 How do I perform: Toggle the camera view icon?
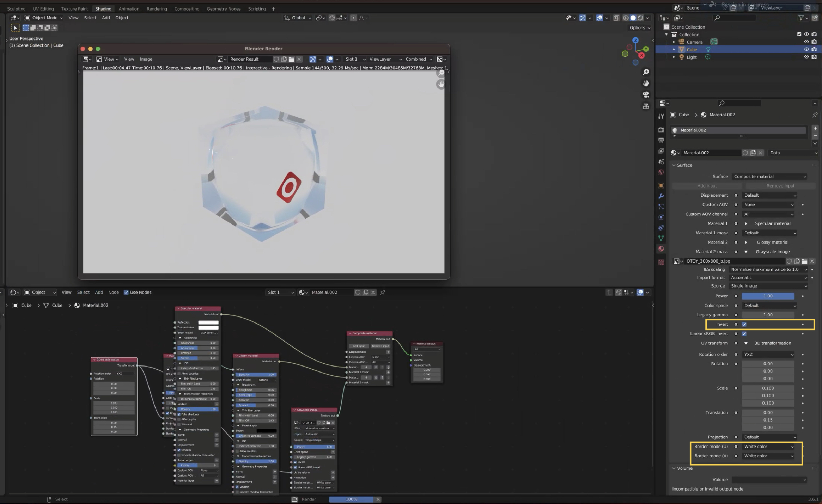coord(646,95)
